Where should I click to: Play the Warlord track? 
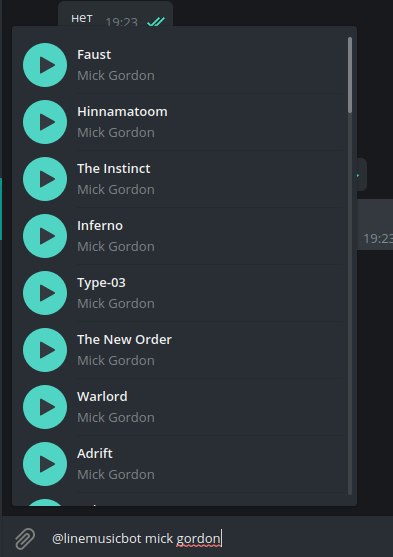click(x=45, y=407)
